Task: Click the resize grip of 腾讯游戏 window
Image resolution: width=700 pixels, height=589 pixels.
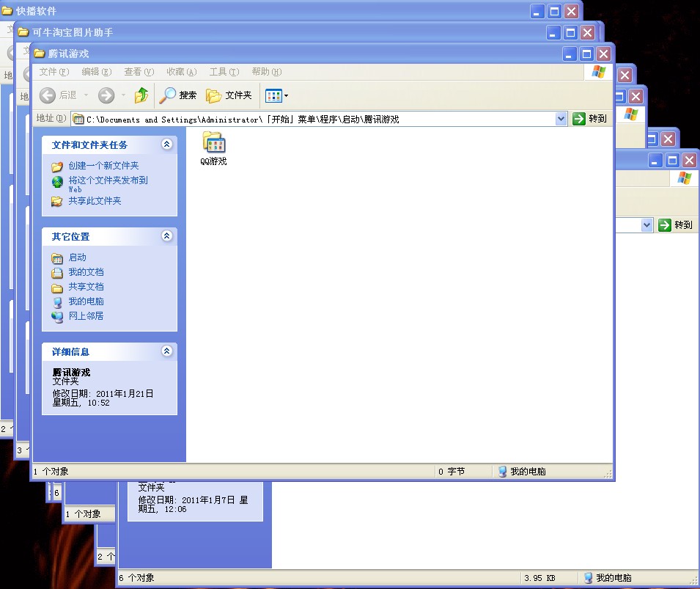Action: 608,475
